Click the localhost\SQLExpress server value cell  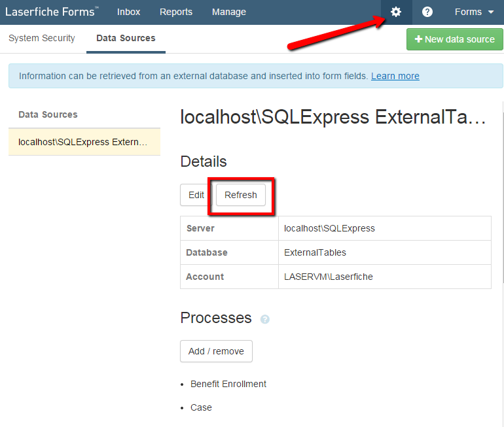click(385, 228)
